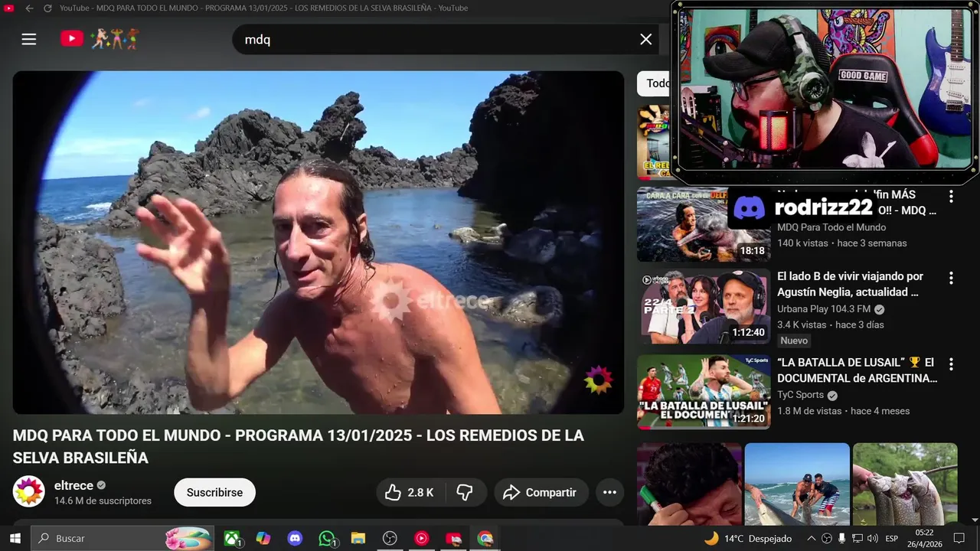
Task: Open 'LA BATALLA DE LUSAIL' video title
Action: pyautogui.click(x=857, y=370)
